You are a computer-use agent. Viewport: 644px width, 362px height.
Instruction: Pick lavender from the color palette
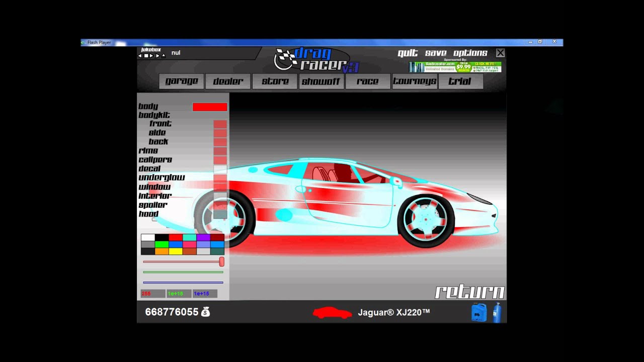click(x=203, y=244)
